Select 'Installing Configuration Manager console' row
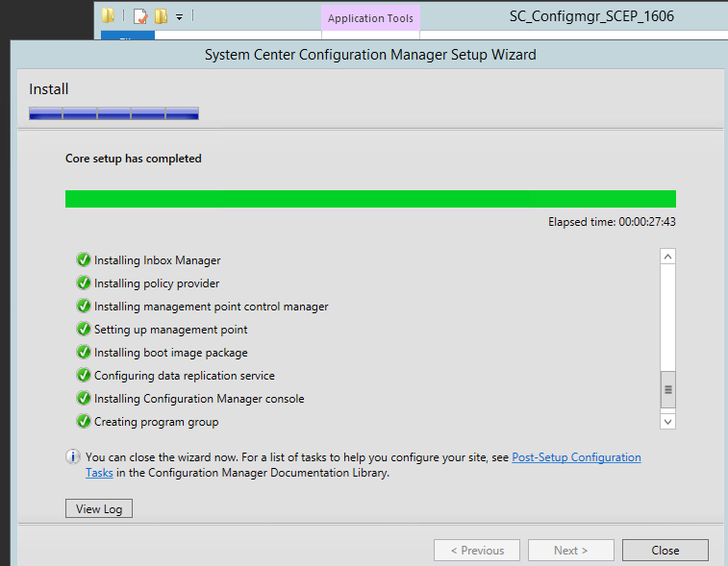This screenshot has width=728, height=566. pos(199,399)
